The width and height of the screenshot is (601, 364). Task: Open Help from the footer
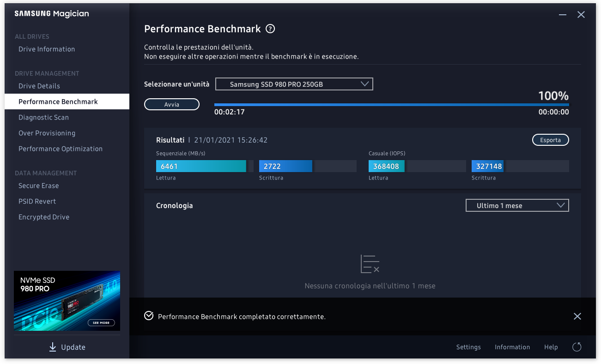point(551,347)
